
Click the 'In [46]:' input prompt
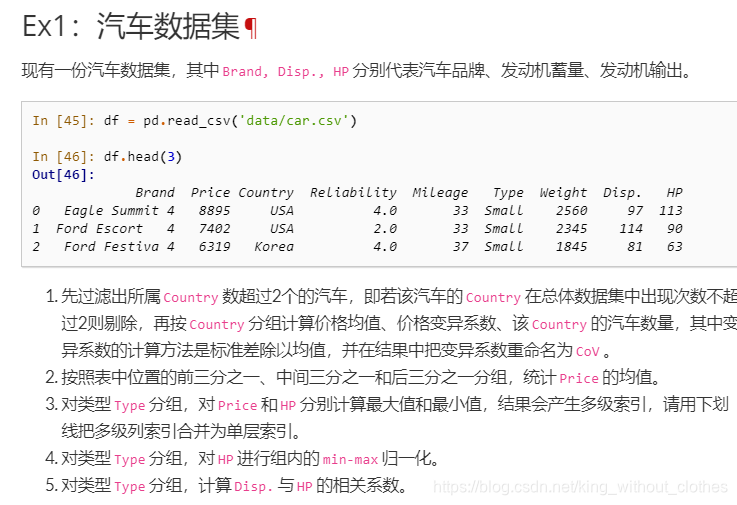63,157
